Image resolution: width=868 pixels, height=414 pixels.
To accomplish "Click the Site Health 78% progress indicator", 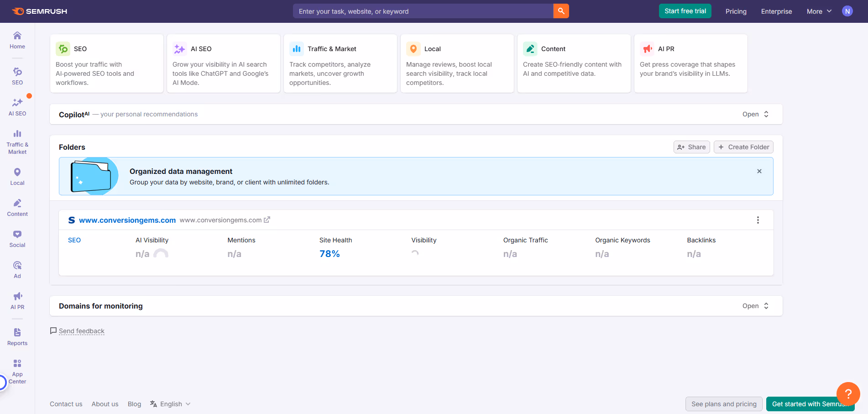I will [329, 253].
